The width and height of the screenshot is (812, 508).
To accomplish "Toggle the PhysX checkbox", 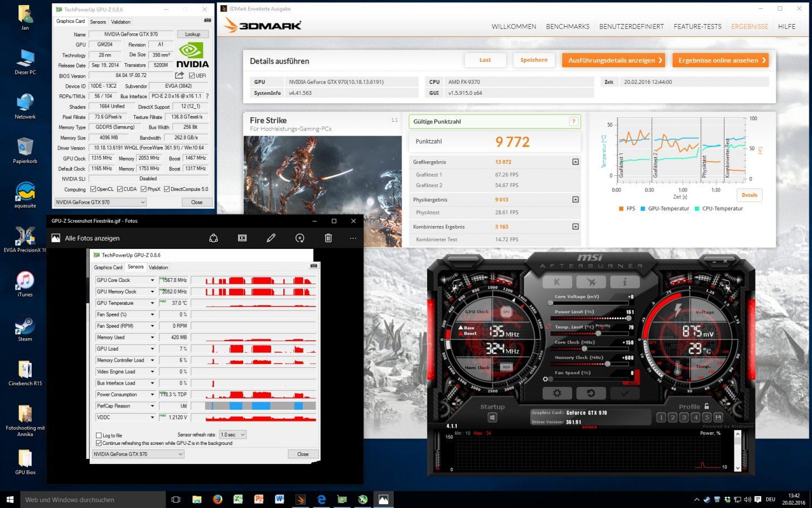I will tap(143, 189).
